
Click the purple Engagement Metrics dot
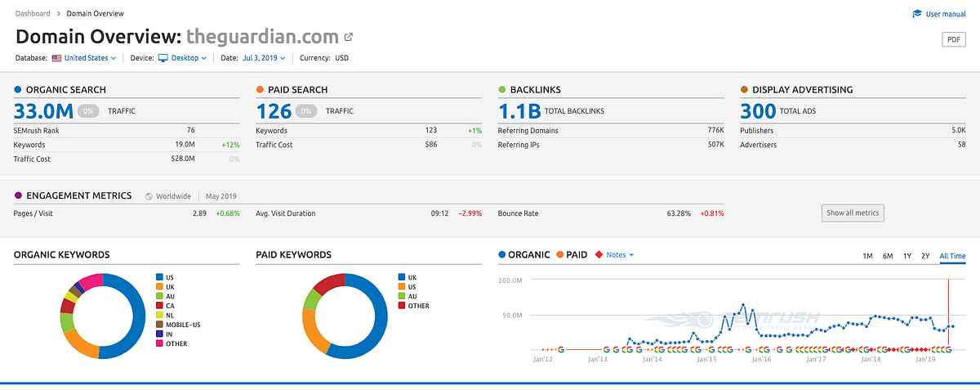pos(19,196)
